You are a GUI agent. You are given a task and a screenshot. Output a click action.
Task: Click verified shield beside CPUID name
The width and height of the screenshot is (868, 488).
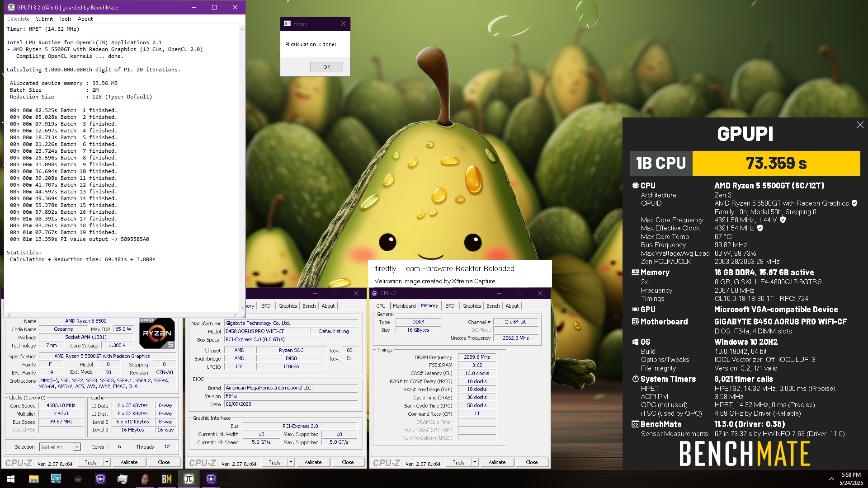coord(854,203)
